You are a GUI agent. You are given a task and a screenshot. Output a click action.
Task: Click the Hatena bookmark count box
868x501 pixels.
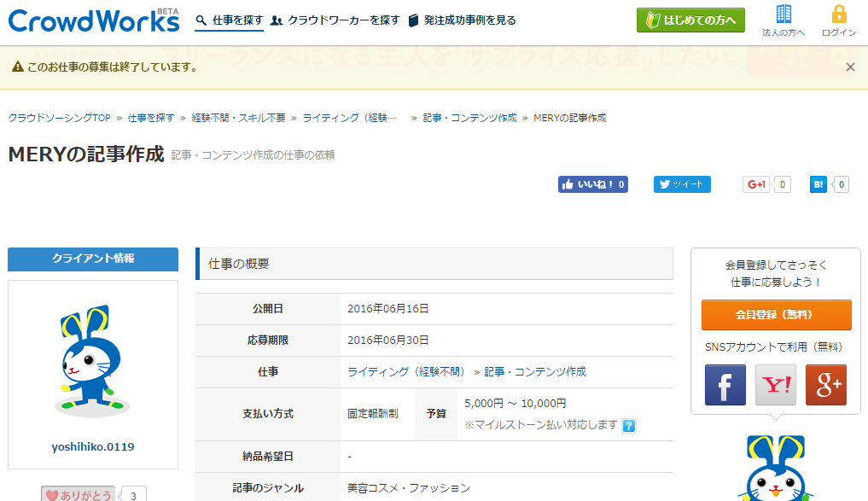pyautogui.click(x=841, y=184)
